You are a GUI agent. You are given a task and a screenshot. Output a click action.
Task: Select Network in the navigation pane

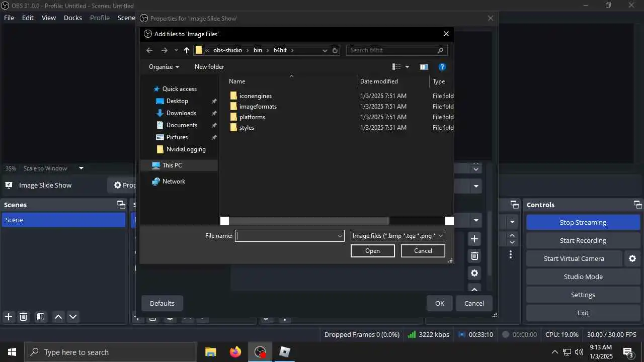click(174, 182)
